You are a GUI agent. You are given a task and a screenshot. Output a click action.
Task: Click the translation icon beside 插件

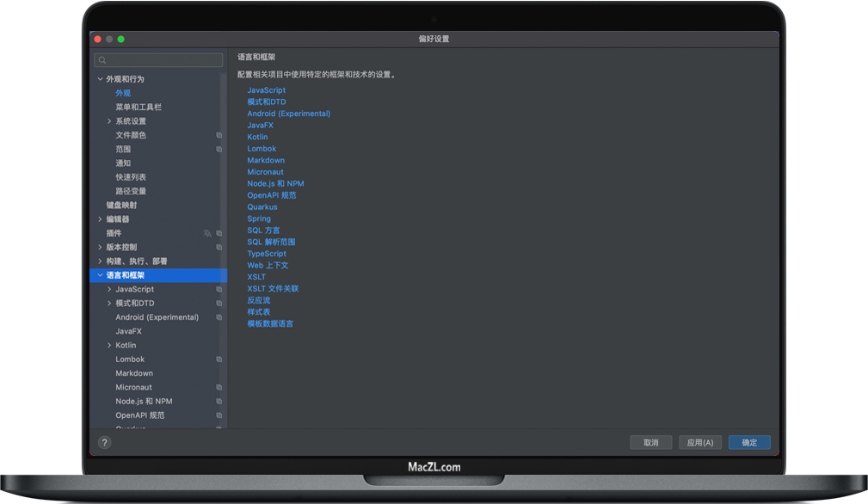(207, 233)
